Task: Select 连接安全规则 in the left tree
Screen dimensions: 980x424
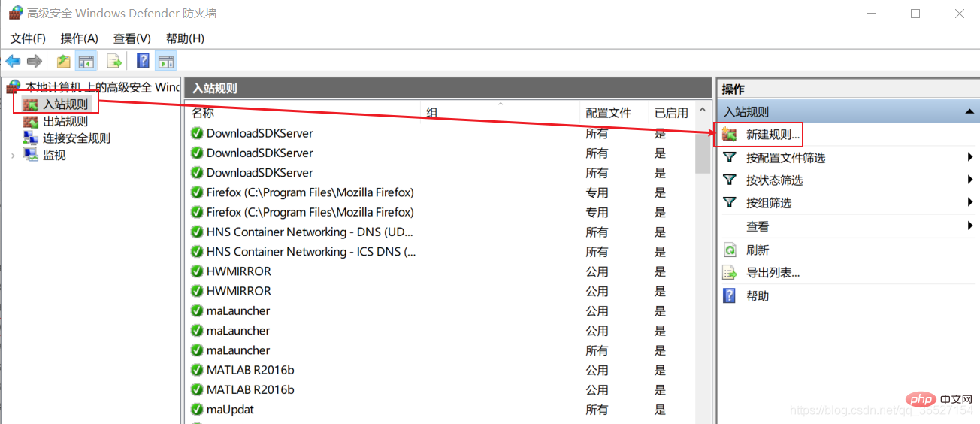Action: pos(77,138)
